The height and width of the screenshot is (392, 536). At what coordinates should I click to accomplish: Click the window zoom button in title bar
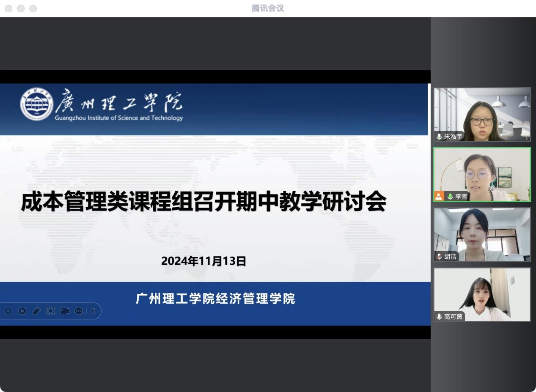click(x=33, y=8)
